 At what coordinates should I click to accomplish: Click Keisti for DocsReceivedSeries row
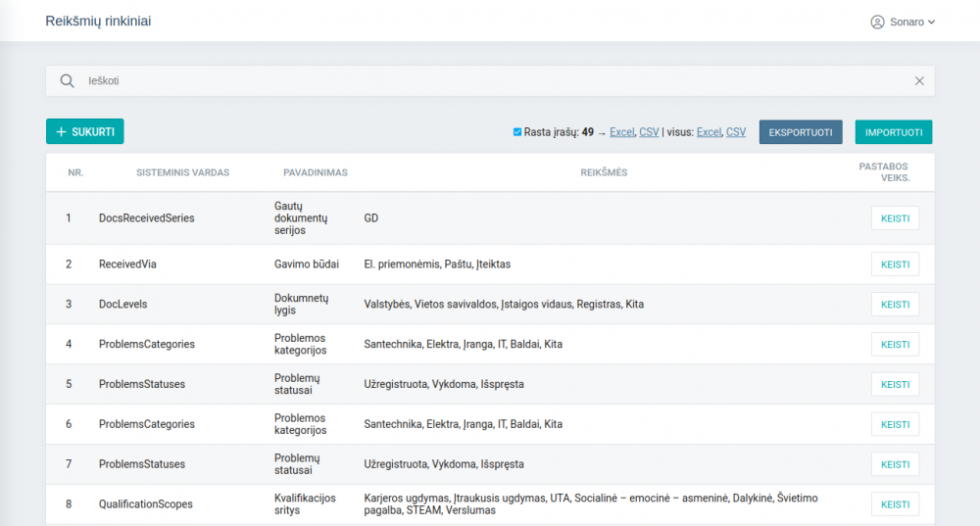(895, 218)
